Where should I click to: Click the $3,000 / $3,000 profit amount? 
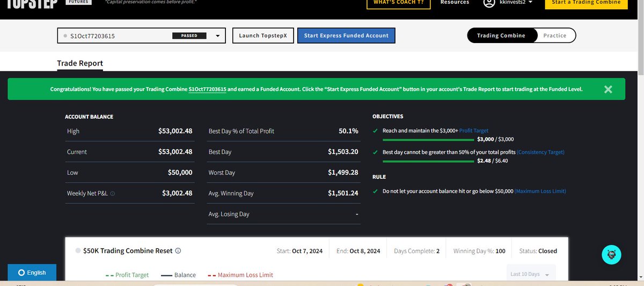coord(495,139)
